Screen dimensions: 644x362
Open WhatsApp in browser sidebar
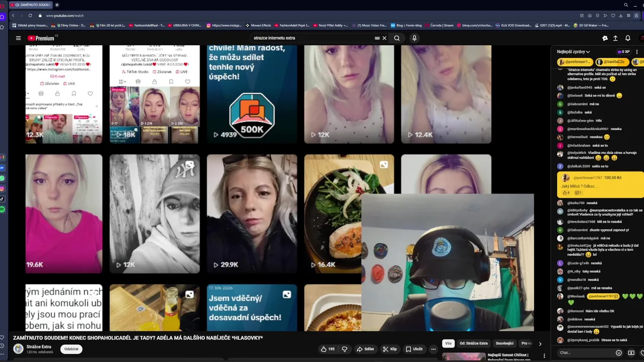coord(3,178)
